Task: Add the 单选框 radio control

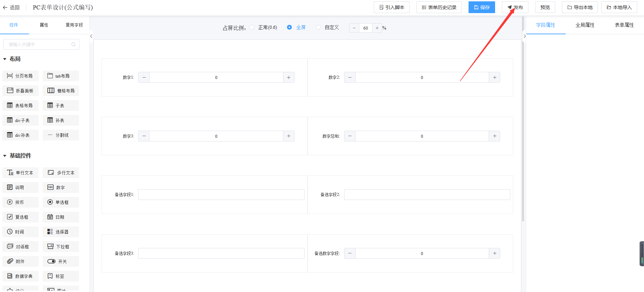Action: 61,202
